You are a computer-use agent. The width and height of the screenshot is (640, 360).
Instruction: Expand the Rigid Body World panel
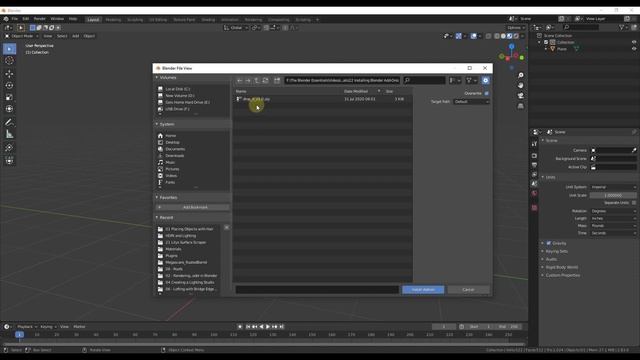point(562,267)
